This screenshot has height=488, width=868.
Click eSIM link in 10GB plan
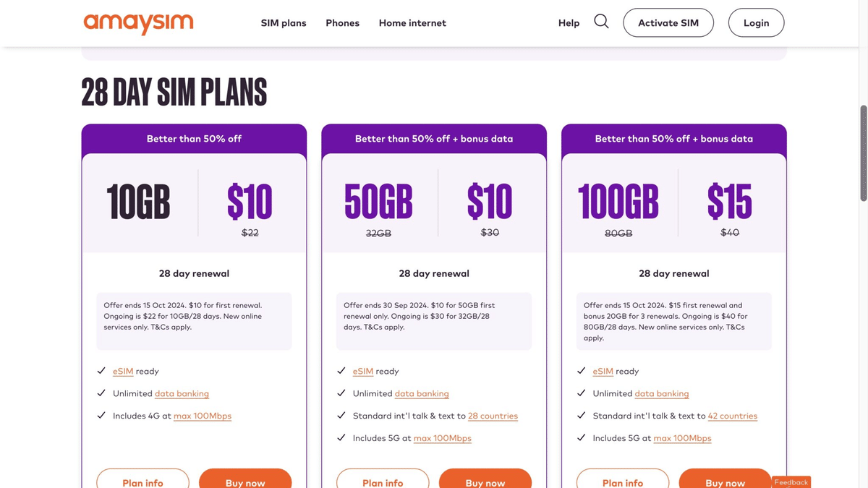pos(123,371)
